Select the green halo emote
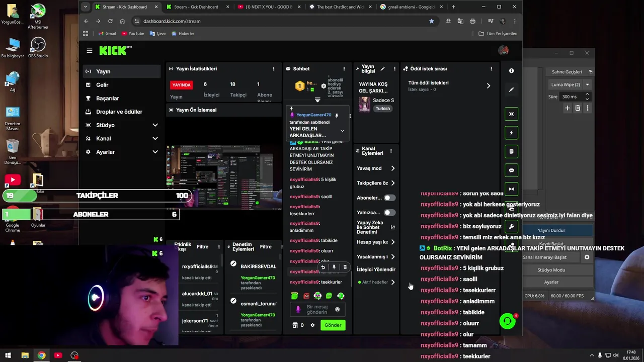Screen dimensions: 644x362 (294, 296)
